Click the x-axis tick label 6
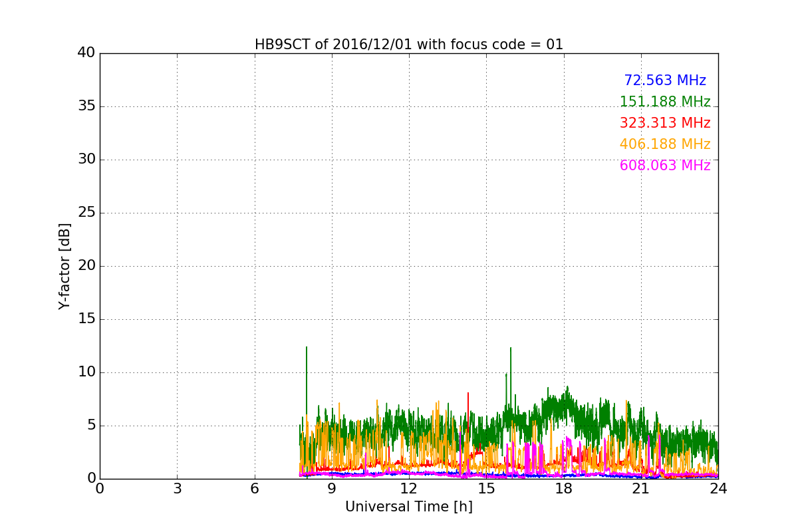798x532 pixels. [255, 489]
